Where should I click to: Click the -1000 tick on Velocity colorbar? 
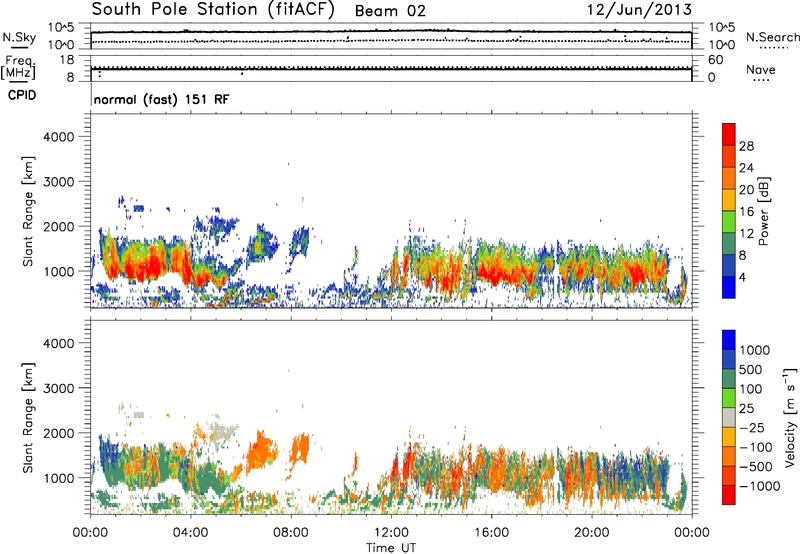(759, 486)
